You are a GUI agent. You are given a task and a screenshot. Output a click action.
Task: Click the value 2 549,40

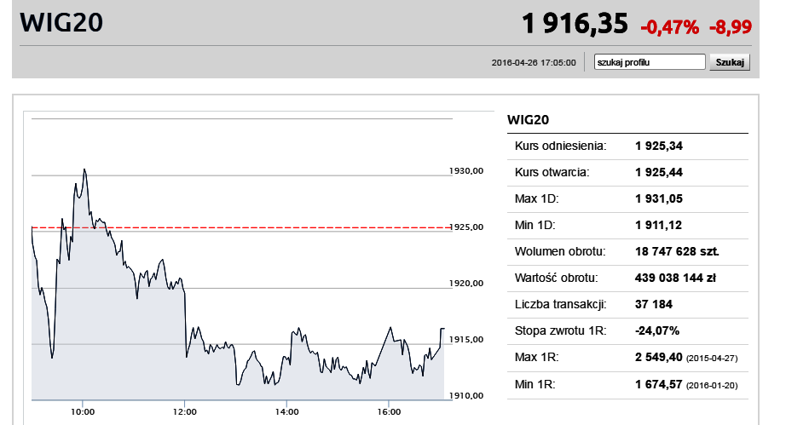pyautogui.click(x=659, y=357)
